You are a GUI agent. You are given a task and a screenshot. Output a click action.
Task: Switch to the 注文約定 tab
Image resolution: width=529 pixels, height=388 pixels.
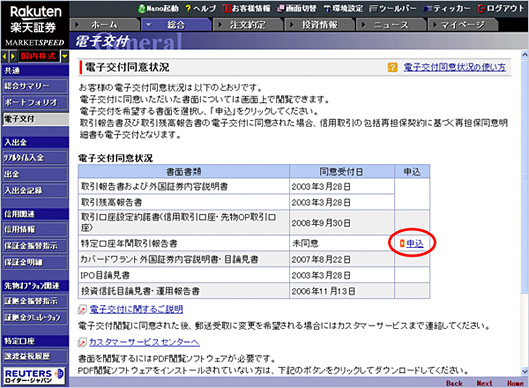(x=248, y=25)
